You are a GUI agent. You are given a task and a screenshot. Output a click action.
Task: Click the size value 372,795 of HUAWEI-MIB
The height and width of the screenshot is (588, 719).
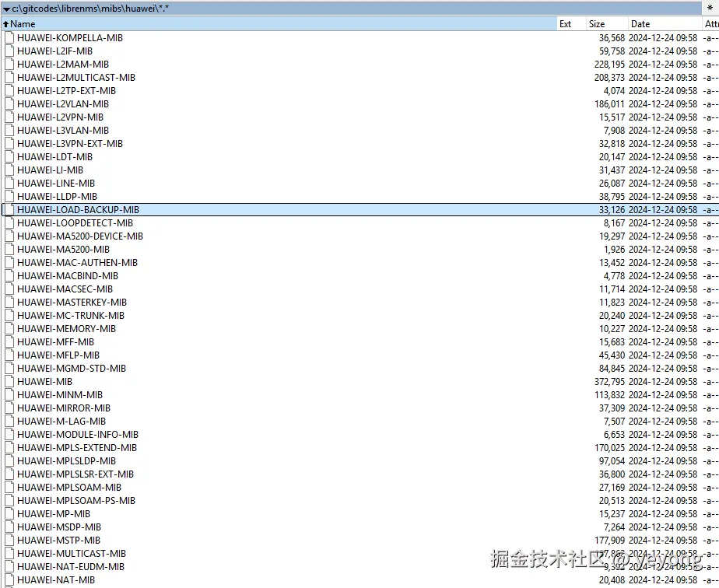point(610,381)
